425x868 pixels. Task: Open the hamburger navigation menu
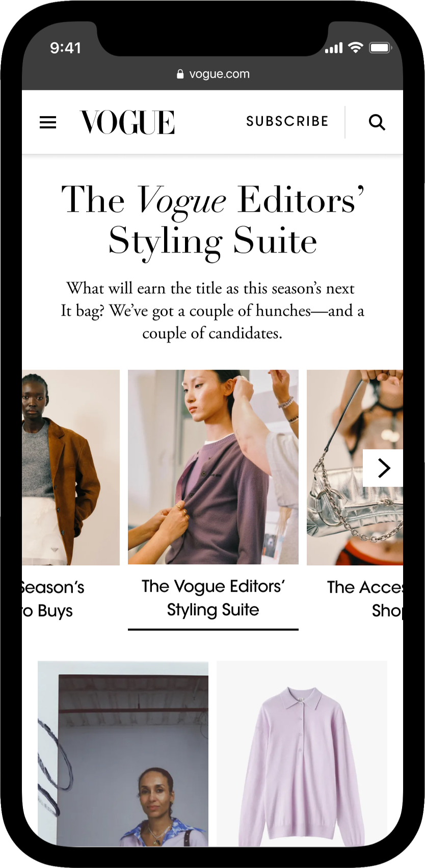tap(48, 122)
